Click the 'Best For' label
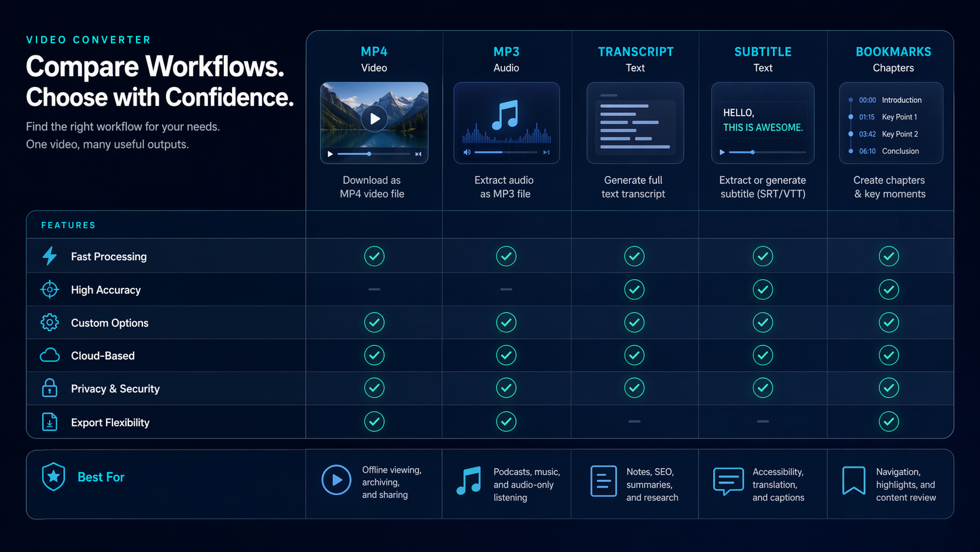The width and height of the screenshot is (980, 552). coord(101,477)
